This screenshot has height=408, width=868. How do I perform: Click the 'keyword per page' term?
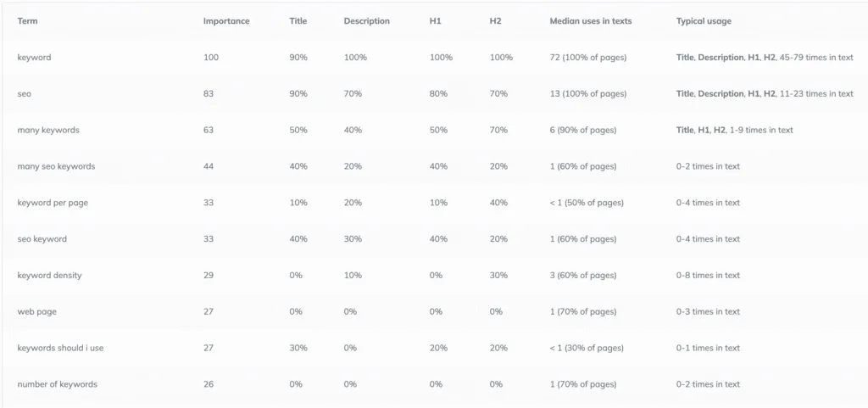coord(53,203)
